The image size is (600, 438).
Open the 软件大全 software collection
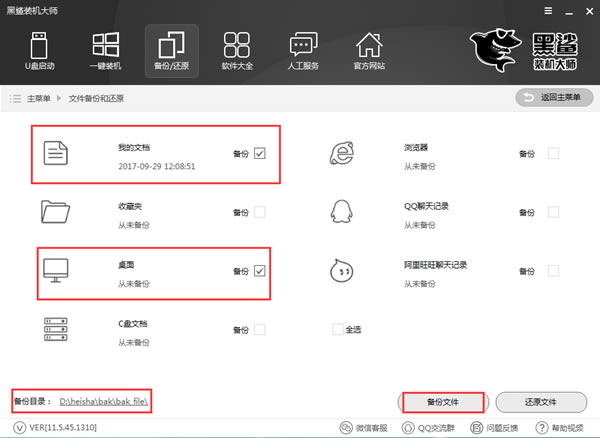tap(237, 51)
